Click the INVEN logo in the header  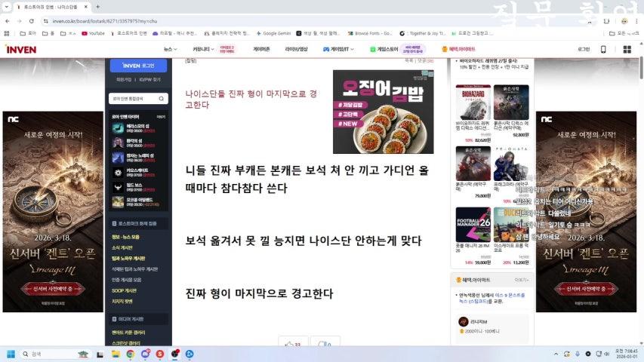pos(20,49)
